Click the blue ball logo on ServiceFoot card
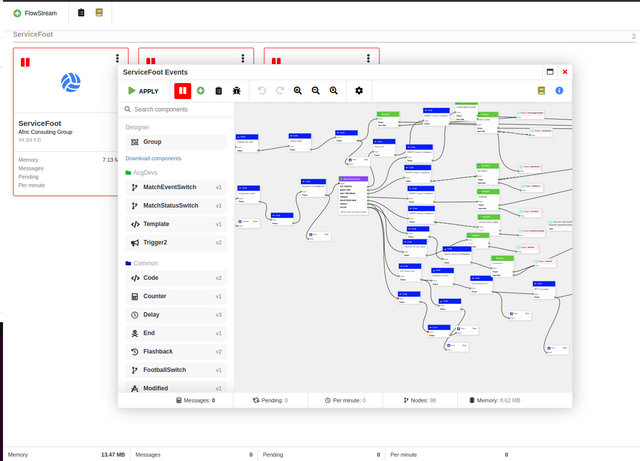The image size is (640, 461). point(71,82)
